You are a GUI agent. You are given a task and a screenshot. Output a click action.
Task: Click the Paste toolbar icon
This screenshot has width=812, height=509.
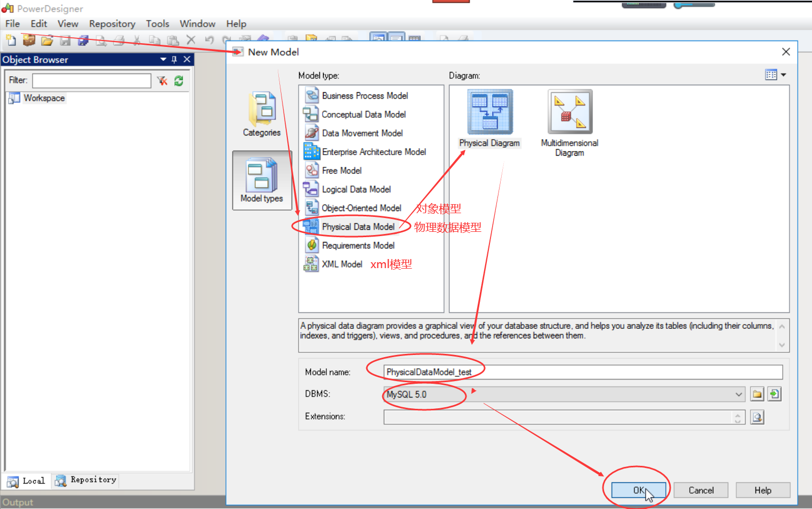pyautogui.click(x=173, y=40)
